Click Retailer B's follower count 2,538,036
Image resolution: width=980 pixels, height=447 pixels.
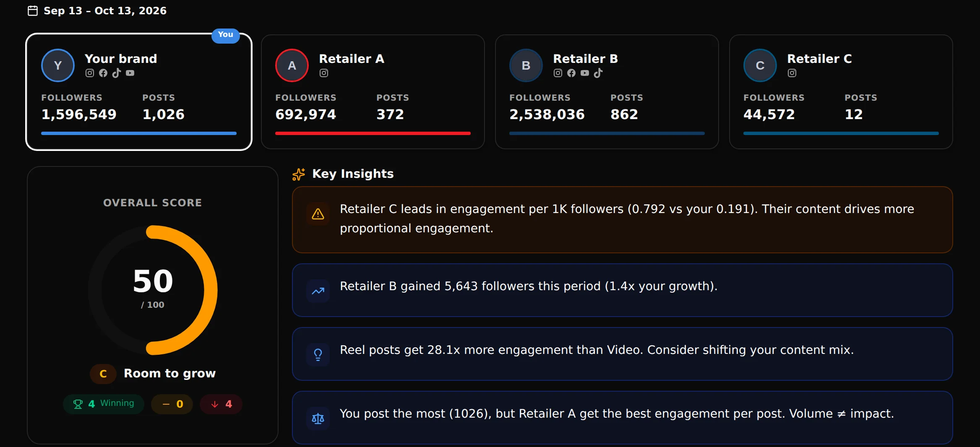547,114
